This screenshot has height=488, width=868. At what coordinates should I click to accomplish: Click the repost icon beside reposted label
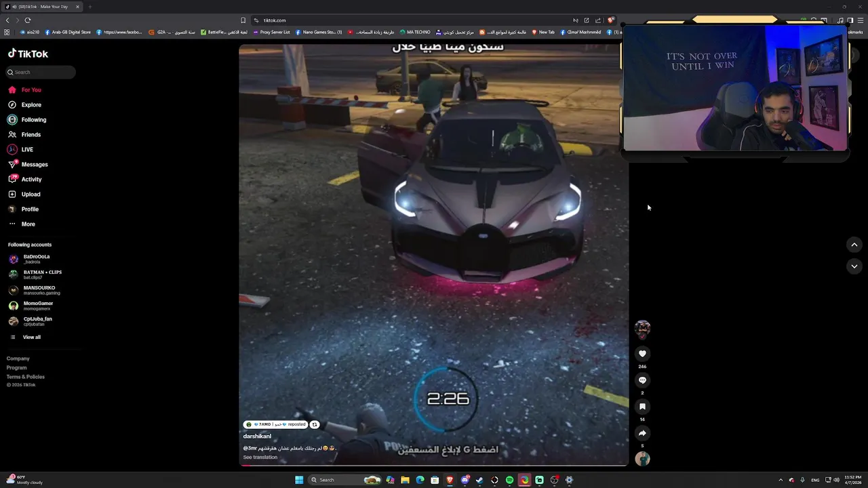[315, 424]
